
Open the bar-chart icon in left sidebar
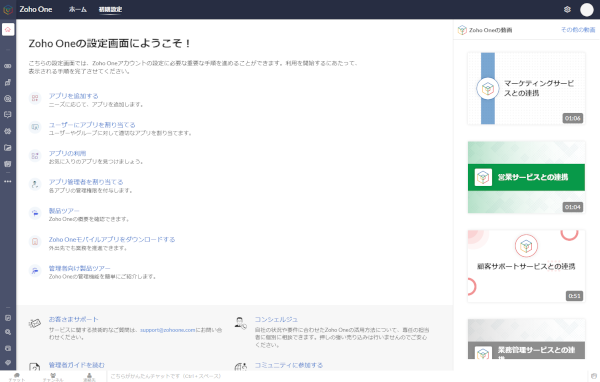coord(8,82)
